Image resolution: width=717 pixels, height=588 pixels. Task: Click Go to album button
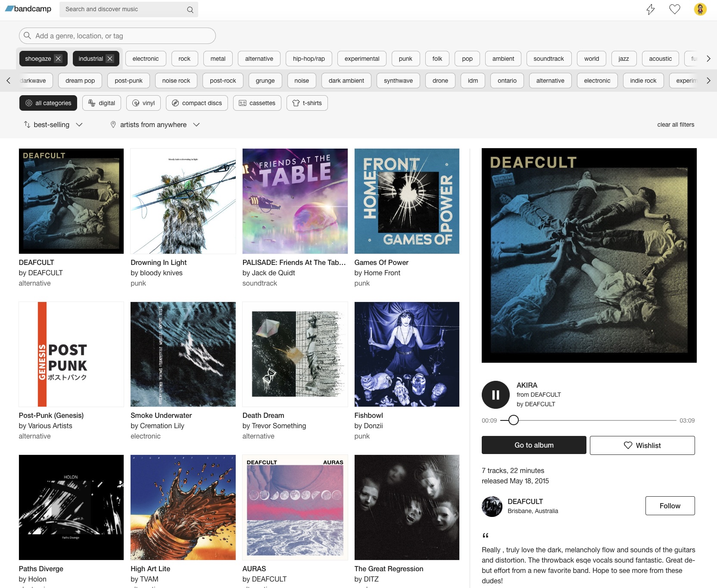pos(534,445)
